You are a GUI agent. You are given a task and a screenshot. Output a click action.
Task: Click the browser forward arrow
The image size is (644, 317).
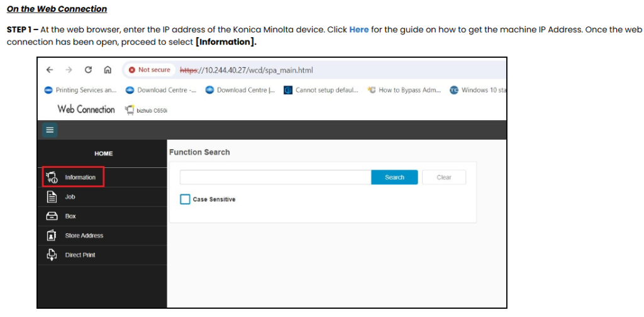point(69,70)
